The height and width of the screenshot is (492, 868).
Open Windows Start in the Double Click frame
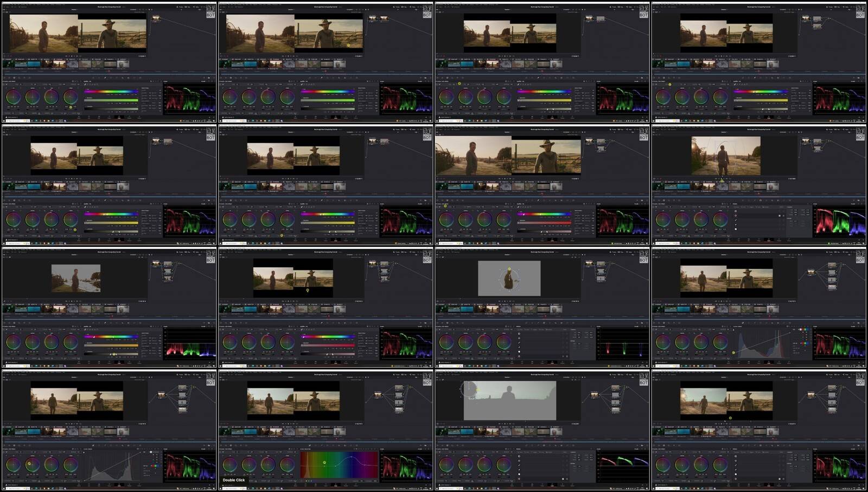coord(221,489)
